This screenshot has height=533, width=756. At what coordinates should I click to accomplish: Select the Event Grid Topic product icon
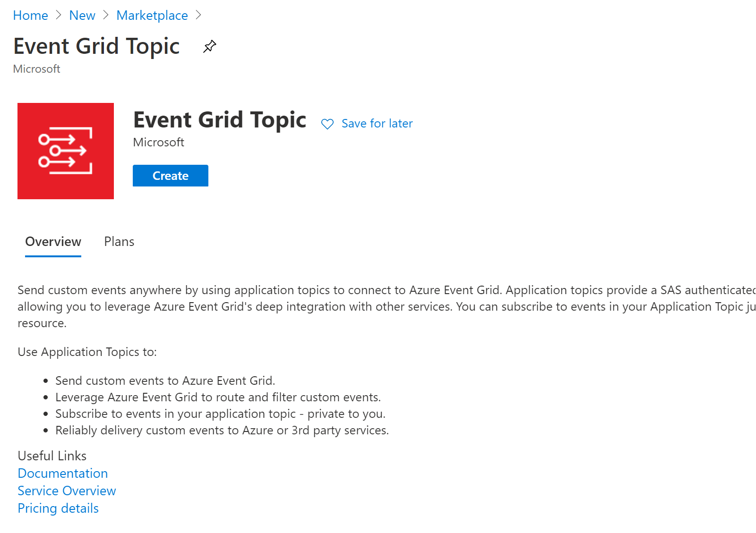(x=65, y=151)
